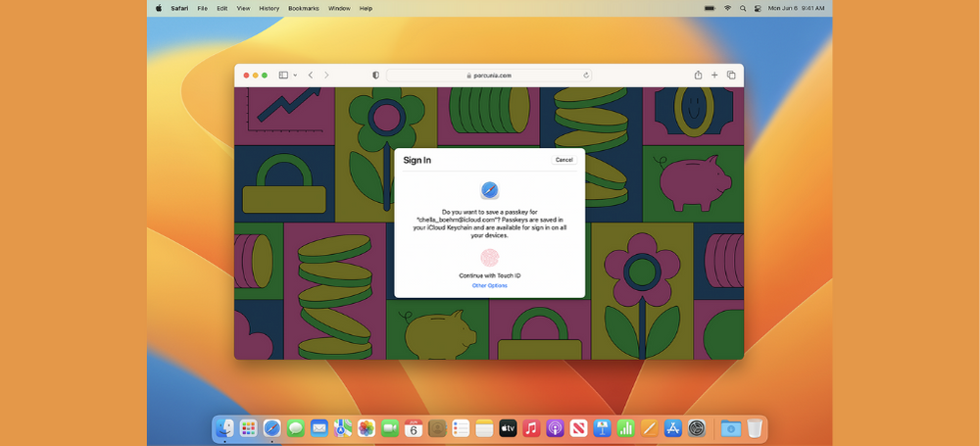Open Apple TV from the Dock

pyautogui.click(x=508, y=427)
